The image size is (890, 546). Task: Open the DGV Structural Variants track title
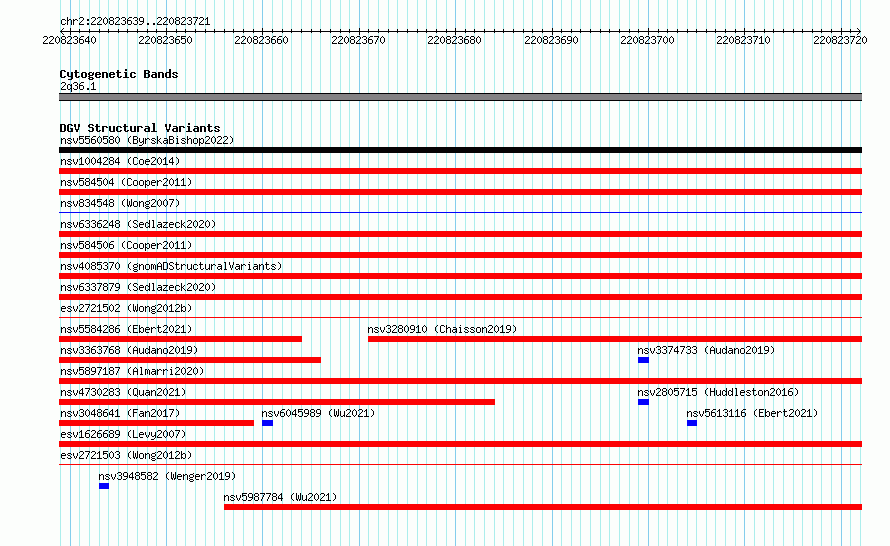coord(140,128)
